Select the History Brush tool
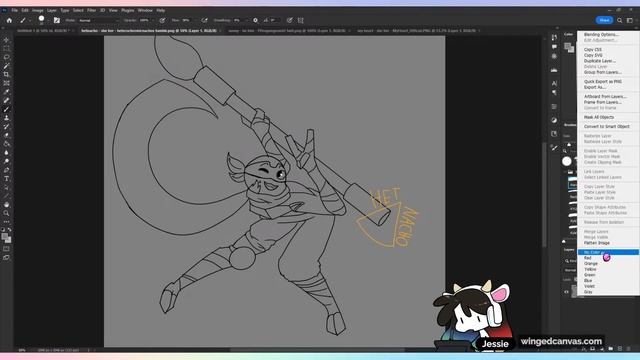640x360 pixels. [x=6, y=127]
